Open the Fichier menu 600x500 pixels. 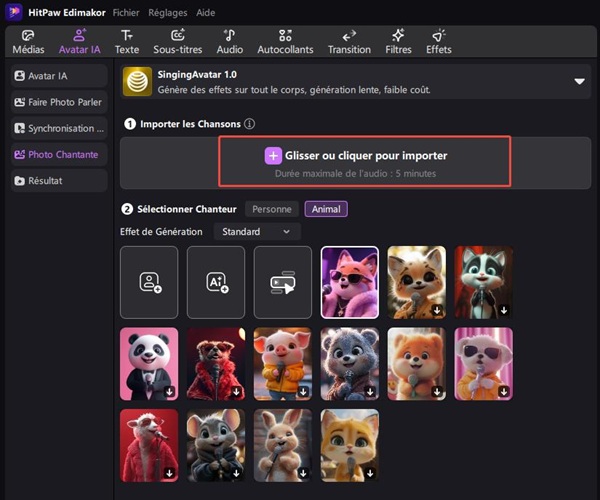point(126,13)
